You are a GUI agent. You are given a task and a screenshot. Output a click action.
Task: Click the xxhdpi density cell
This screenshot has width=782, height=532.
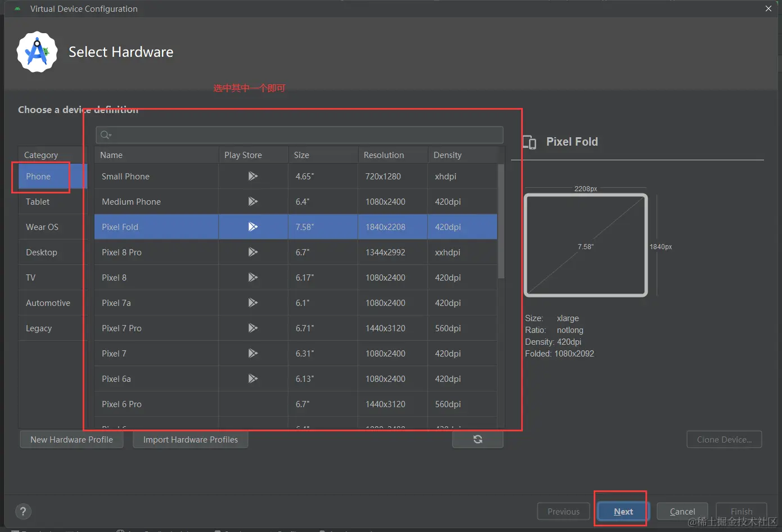[x=462, y=252]
